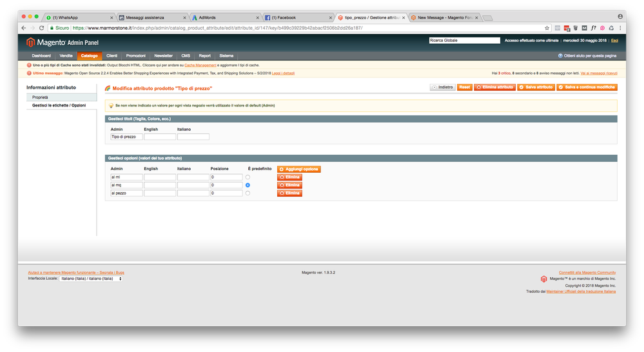Select the 'al ml' default radio button

point(248,177)
